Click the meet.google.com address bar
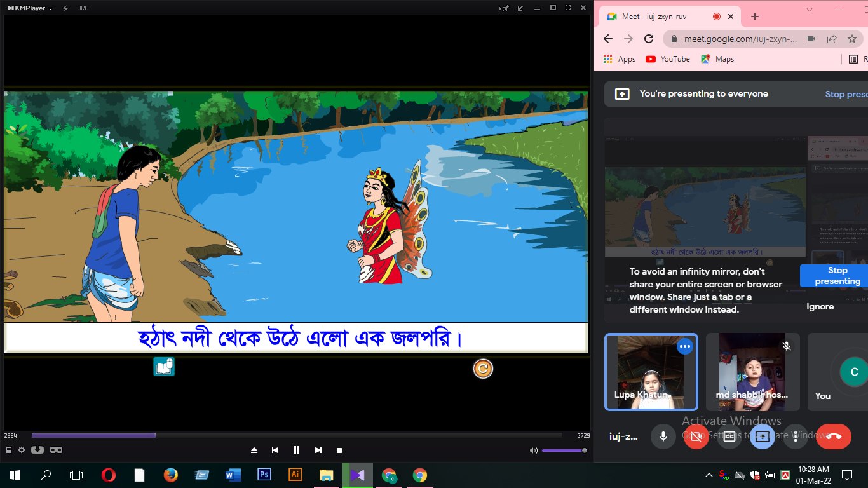Screen dimensions: 868x488 pyautogui.click(x=740, y=39)
